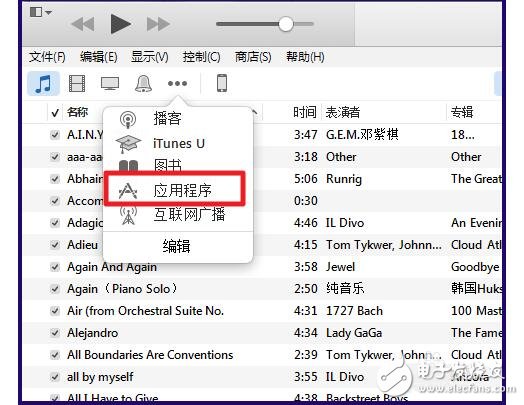The image size is (524, 405).
Task: Open the 编辑(E) menu
Action: (x=99, y=57)
